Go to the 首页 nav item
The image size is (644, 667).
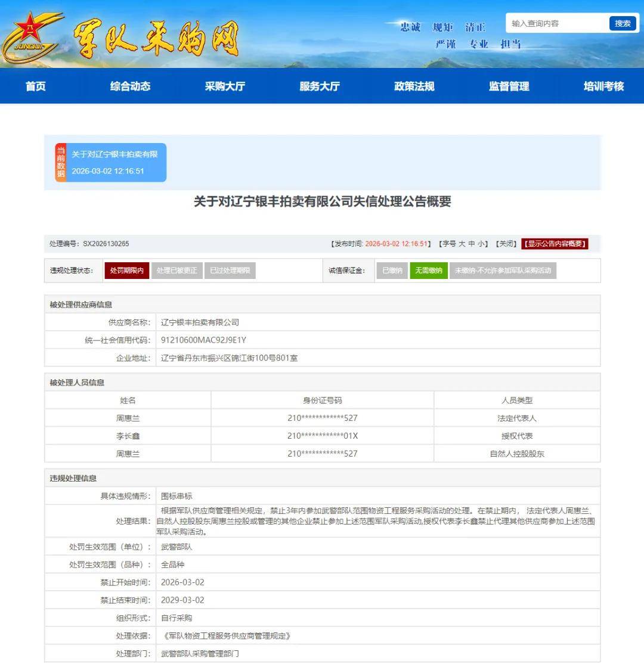point(36,86)
